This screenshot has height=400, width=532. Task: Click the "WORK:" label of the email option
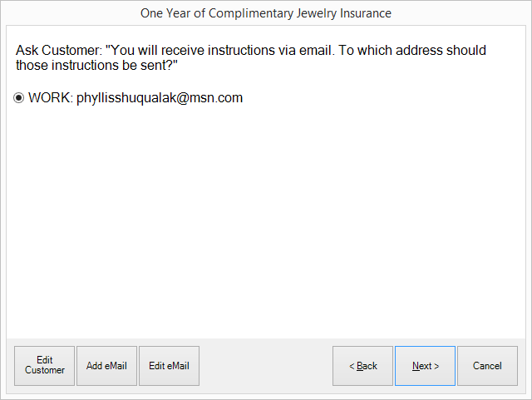tap(51, 98)
